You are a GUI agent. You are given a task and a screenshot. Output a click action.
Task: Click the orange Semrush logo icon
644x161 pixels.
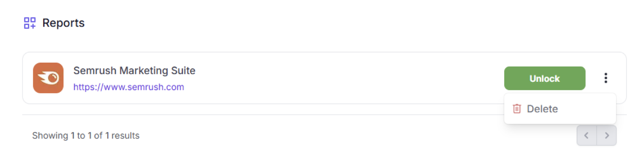48,78
